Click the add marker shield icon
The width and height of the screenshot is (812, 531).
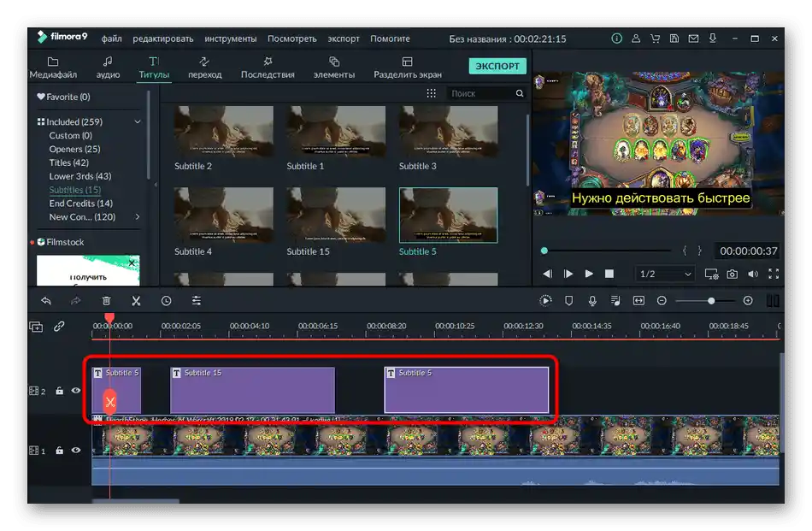pyautogui.click(x=569, y=301)
